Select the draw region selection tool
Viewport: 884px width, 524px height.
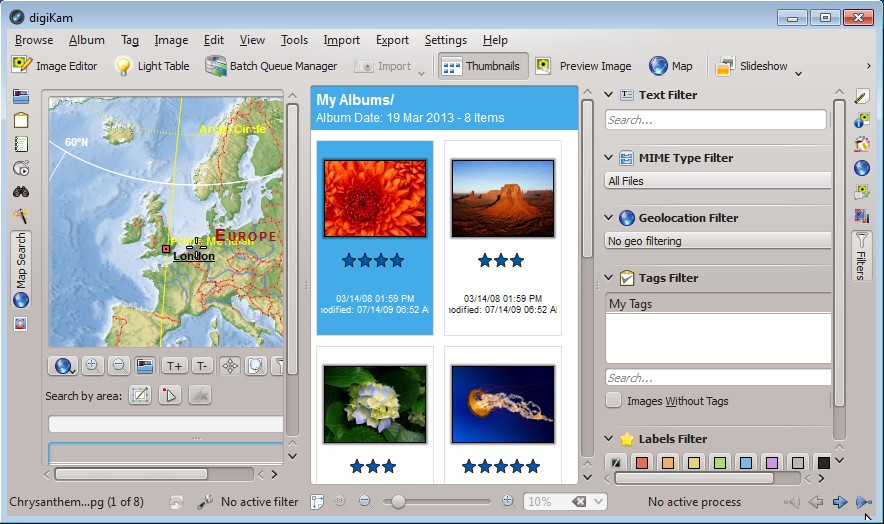click(140, 396)
